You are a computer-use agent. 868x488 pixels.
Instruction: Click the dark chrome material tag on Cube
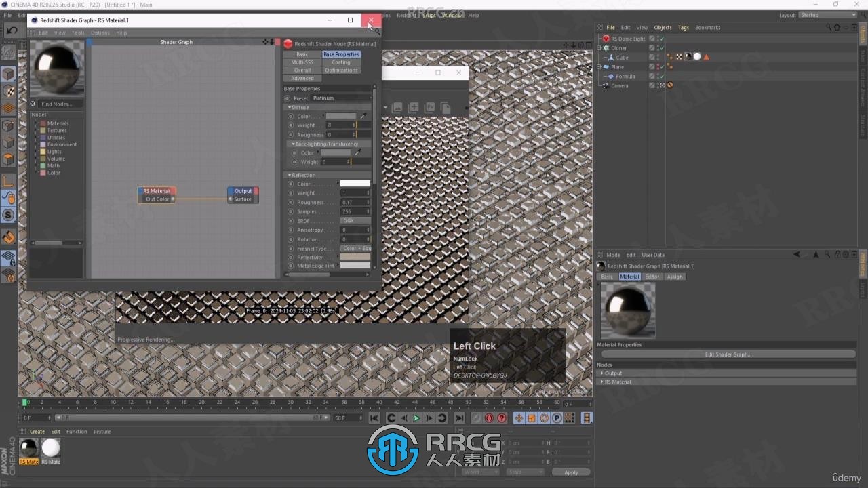coord(688,57)
